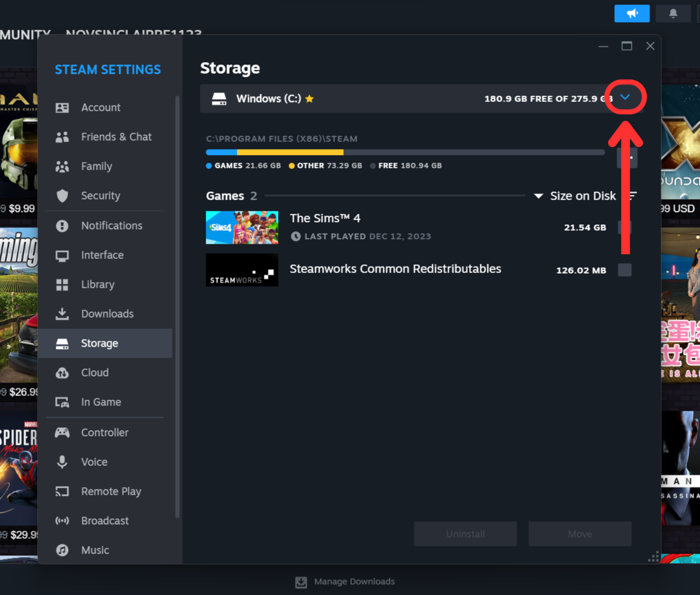Click the storage usage bar

coord(405,152)
